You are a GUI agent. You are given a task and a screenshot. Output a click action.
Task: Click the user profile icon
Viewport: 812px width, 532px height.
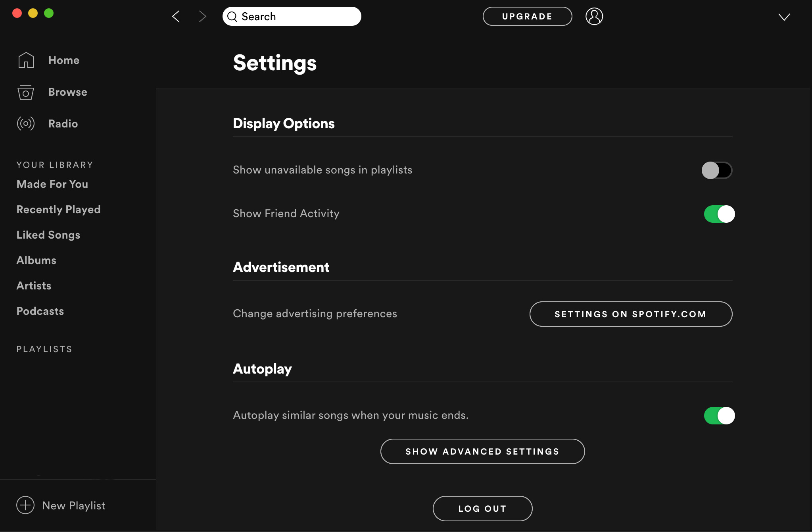(x=594, y=16)
